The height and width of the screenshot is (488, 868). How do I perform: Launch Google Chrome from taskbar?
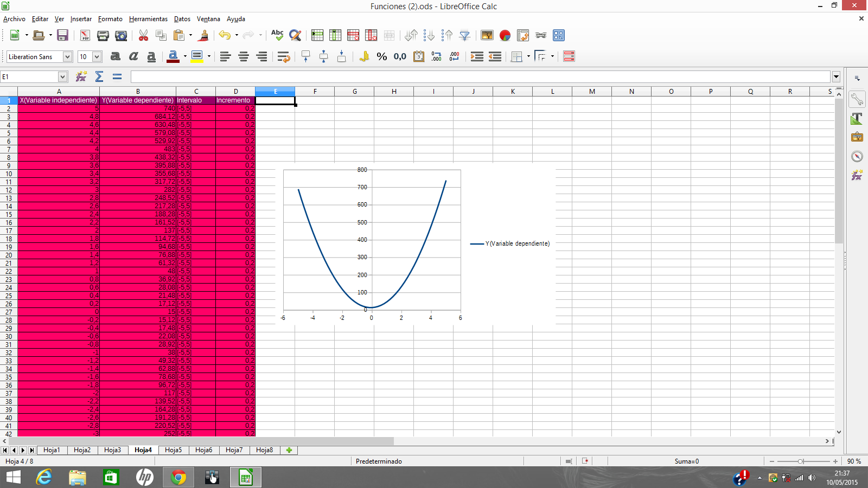[178, 477]
